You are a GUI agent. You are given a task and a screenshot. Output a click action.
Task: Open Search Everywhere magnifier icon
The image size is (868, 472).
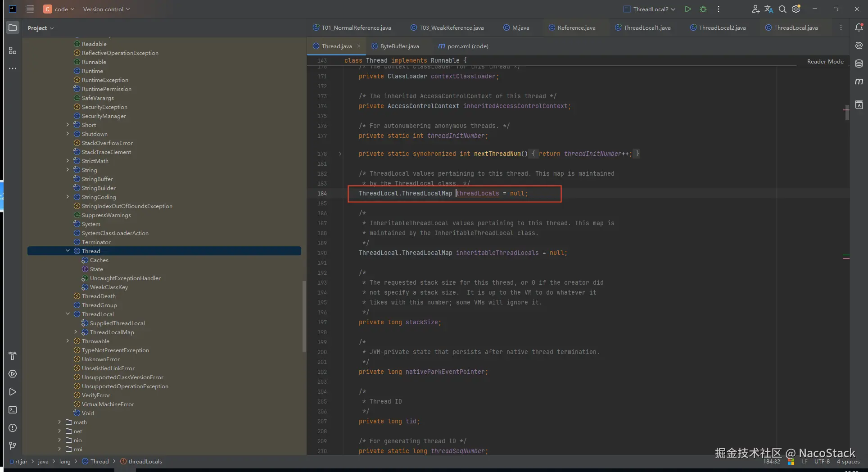[782, 9]
